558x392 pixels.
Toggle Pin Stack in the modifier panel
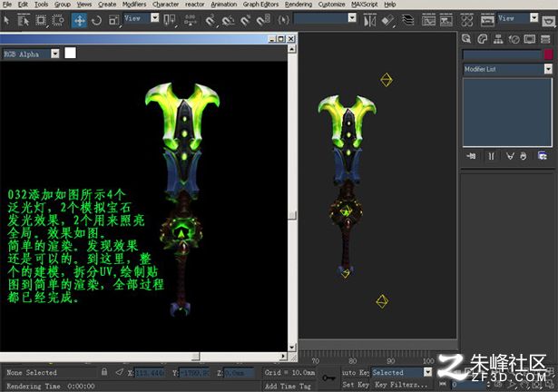(471, 156)
